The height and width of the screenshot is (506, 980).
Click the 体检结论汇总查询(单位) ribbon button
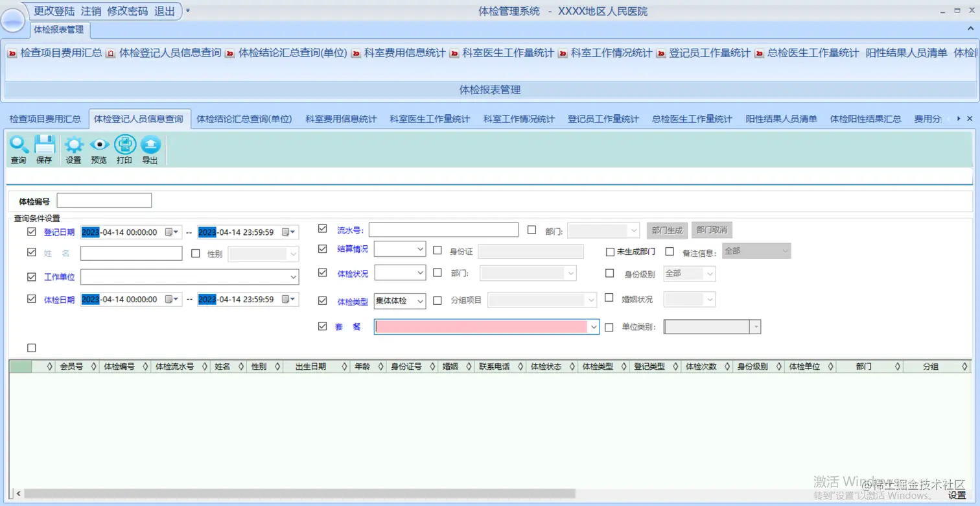pos(286,53)
